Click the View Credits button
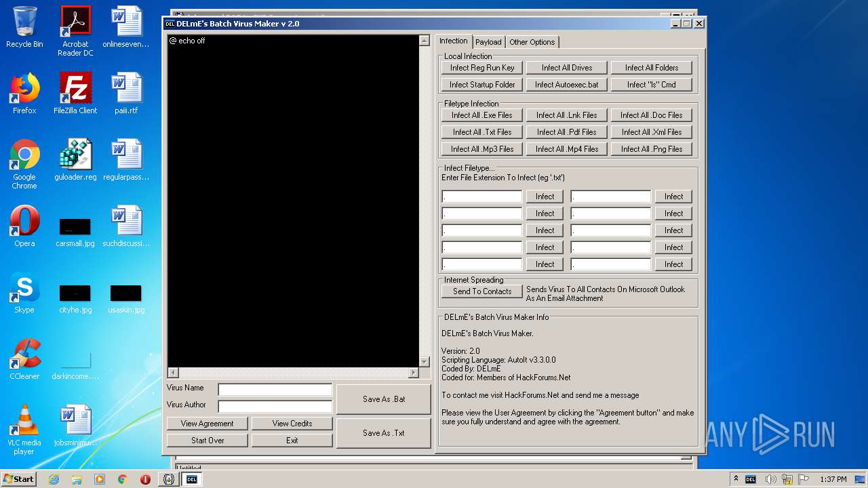The image size is (868, 488). click(x=292, y=424)
